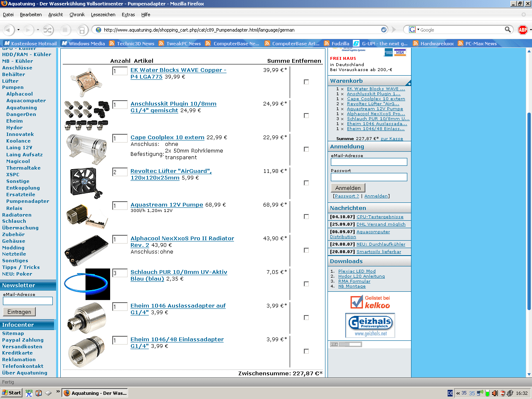The width and height of the screenshot is (532, 399).
Task: Click the globe site icon in address bar
Action: (x=99, y=30)
